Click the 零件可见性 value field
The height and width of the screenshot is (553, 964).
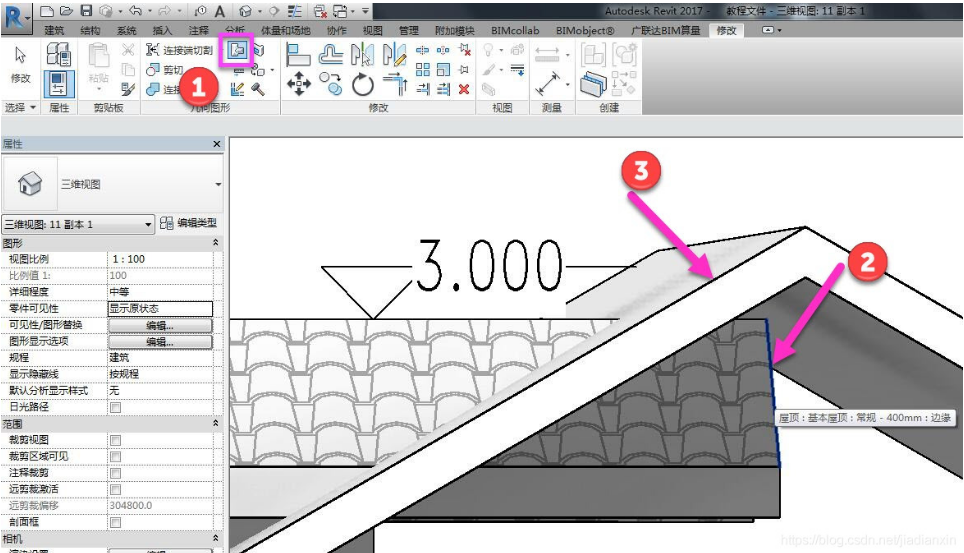point(160,309)
